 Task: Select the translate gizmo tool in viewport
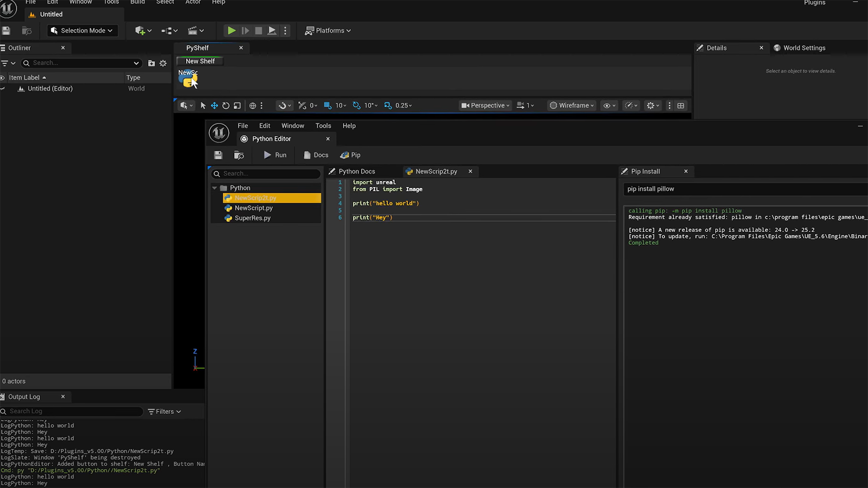point(214,105)
